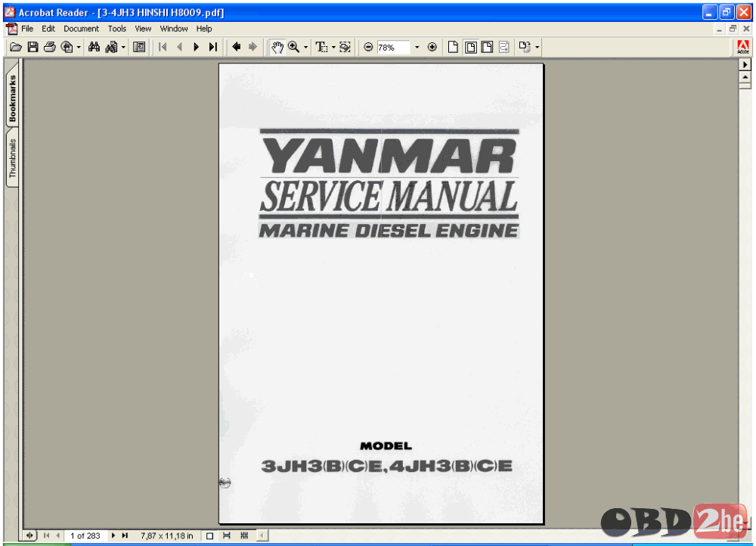Go to the previous view arrow
The width and height of the screenshot is (756, 546).
236,48
